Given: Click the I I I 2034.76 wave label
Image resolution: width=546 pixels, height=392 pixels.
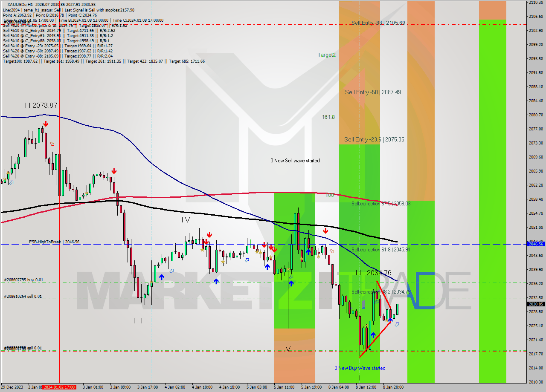Looking at the screenshot, I should point(373,273).
